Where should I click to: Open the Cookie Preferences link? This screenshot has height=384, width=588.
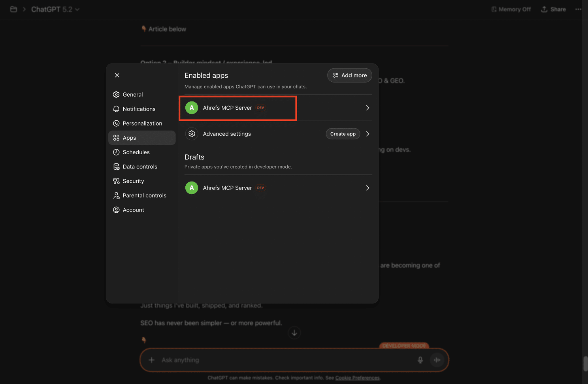(x=357, y=378)
